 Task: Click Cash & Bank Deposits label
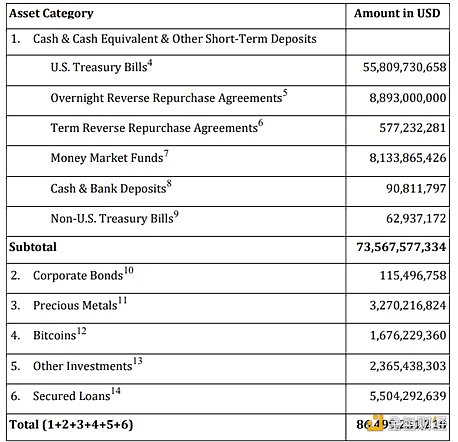tap(108, 189)
